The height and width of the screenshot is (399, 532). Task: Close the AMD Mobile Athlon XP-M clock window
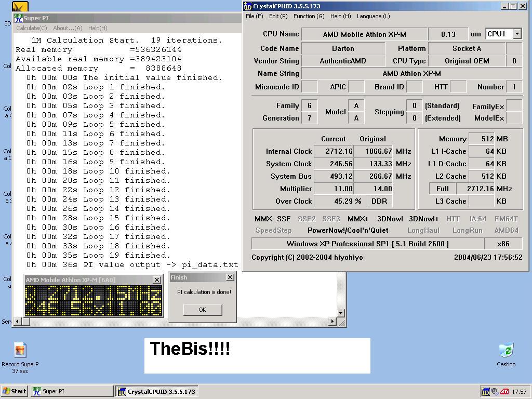pyautogui.click(x=157, y=280)
